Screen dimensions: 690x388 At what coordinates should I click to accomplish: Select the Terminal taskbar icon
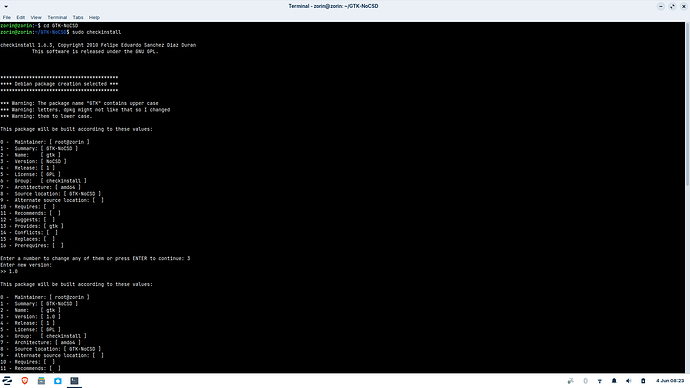(x=74, y=381)
